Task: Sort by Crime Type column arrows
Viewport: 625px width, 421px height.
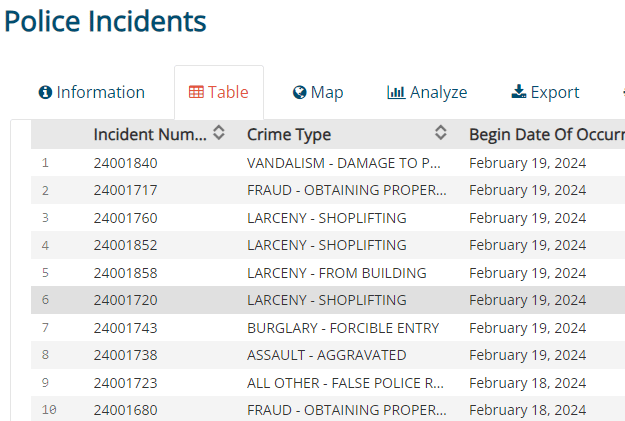Action: click(440, 134)
